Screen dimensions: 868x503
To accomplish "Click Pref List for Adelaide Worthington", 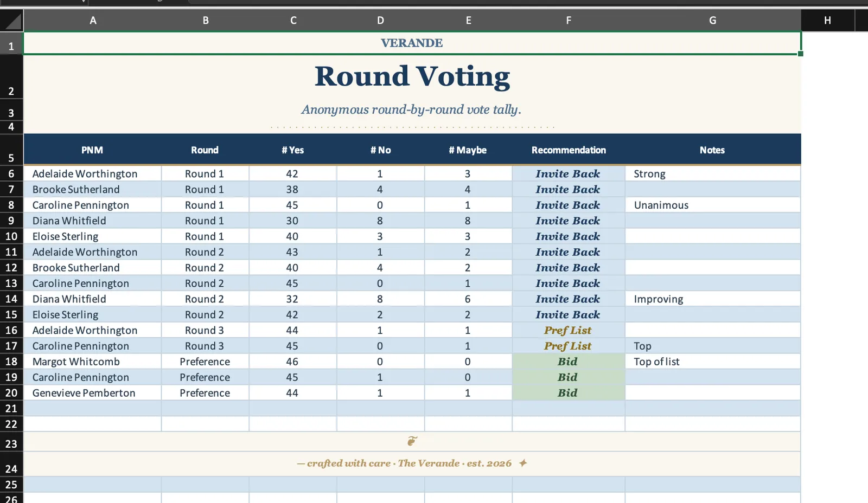I will tap(569, 331).
